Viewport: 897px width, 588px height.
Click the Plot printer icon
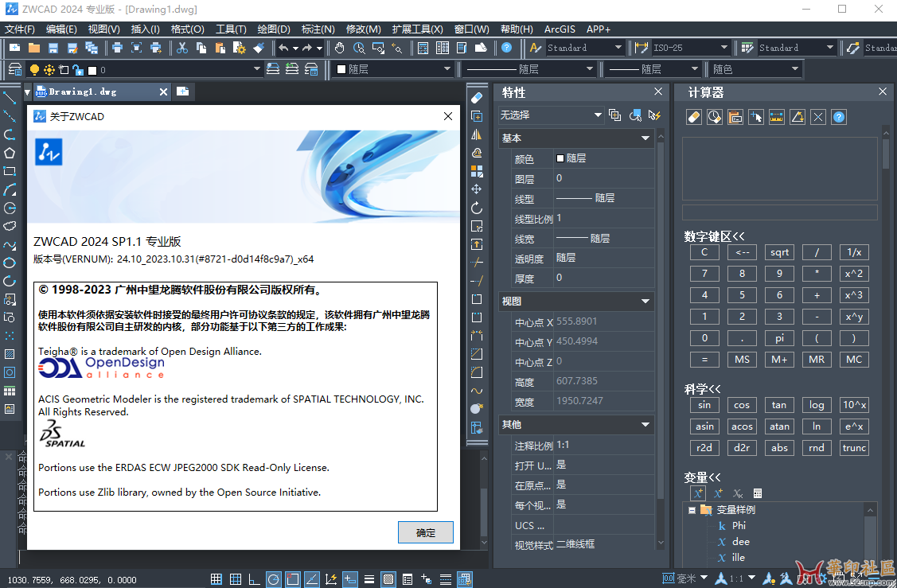(117, 48)
